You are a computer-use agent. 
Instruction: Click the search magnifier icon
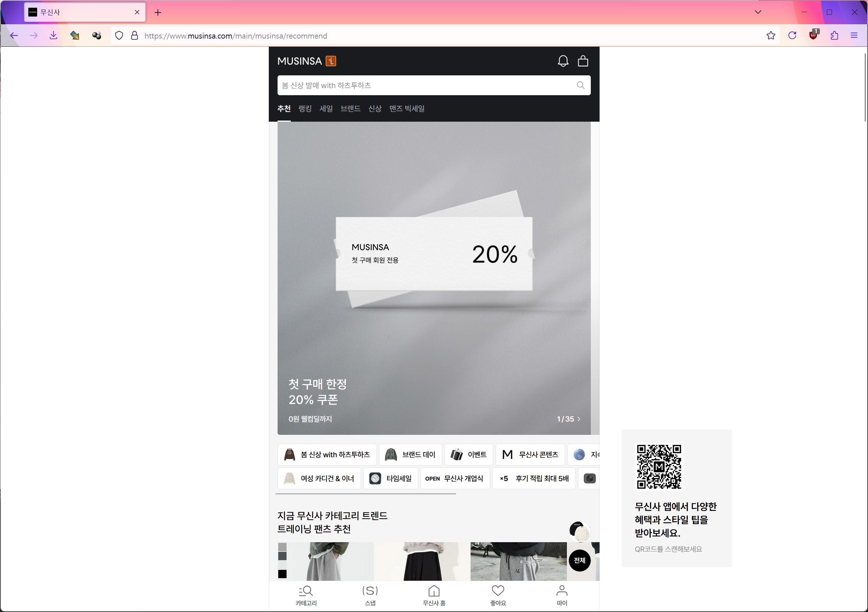pyautogui.click(x=580, y=85)
